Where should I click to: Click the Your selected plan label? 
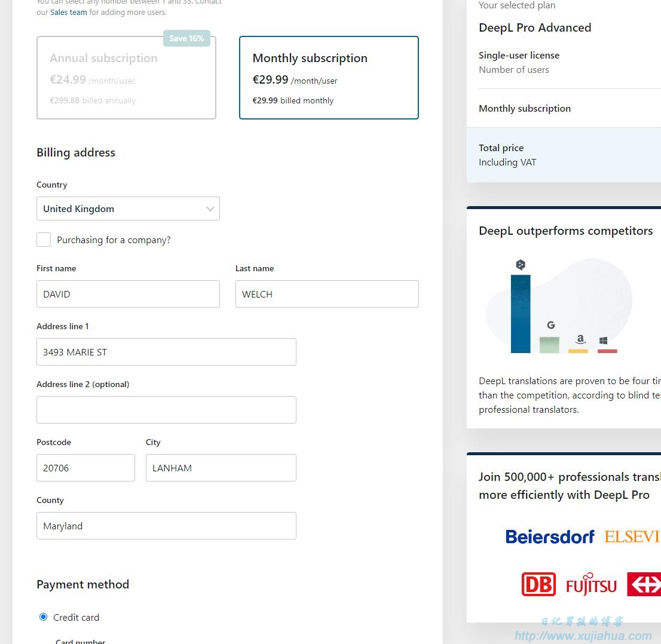pyautogui.click(x=517, y=5)
